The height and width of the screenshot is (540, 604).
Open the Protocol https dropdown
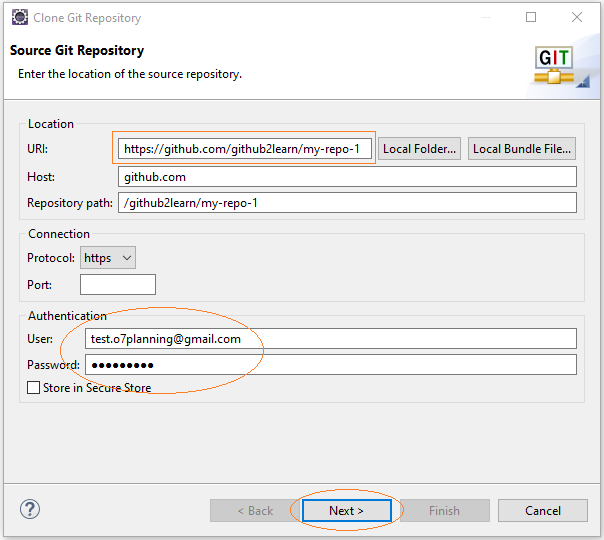click(108, 258)
